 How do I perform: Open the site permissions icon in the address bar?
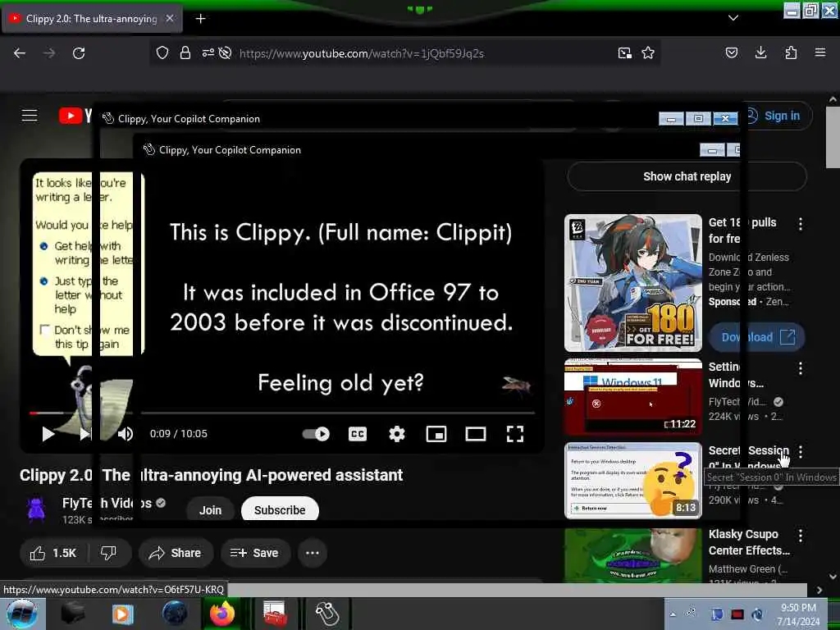pos(208,52)
